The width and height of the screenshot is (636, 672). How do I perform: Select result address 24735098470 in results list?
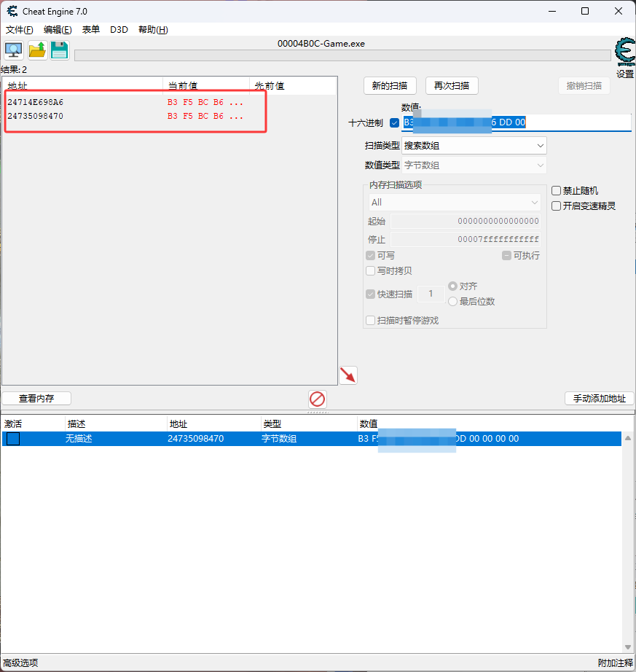pos(35,116)
